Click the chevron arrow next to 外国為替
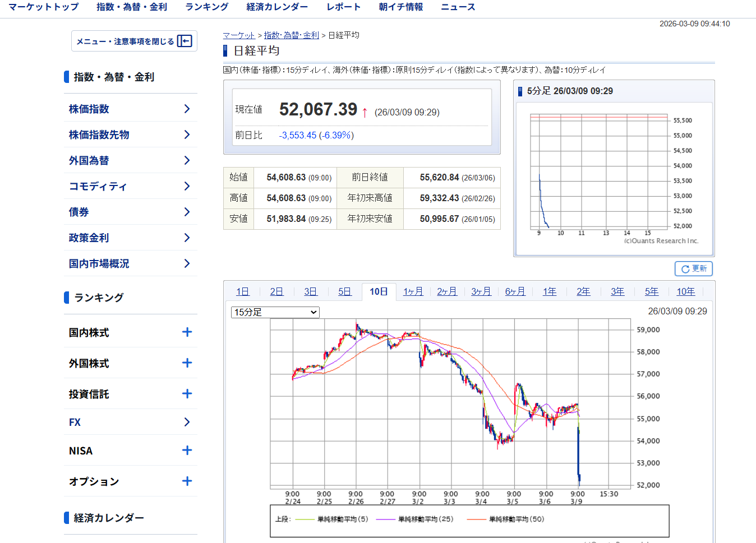The image size is (756, 543). click(187, 160)
